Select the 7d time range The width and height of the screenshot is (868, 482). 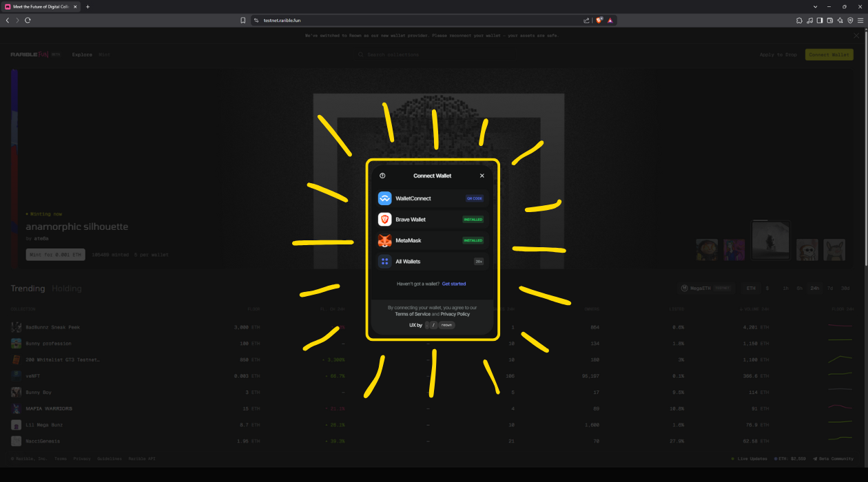tap(830, 288)
